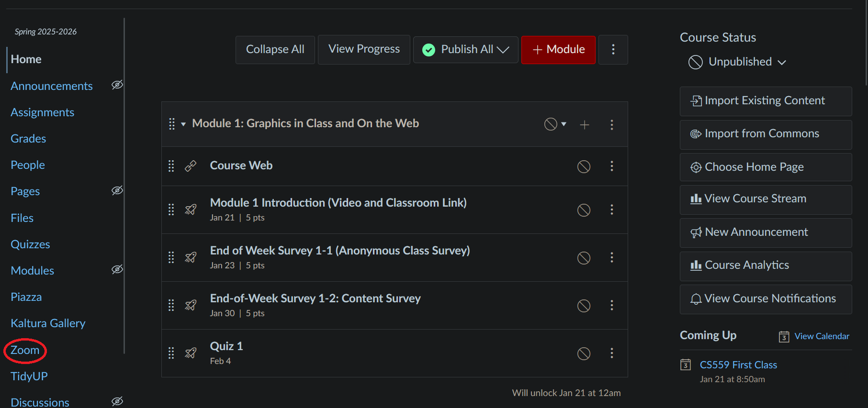Open the Module 1 header options kebab menu
868x408 pixels.
(x=611, y=125)
